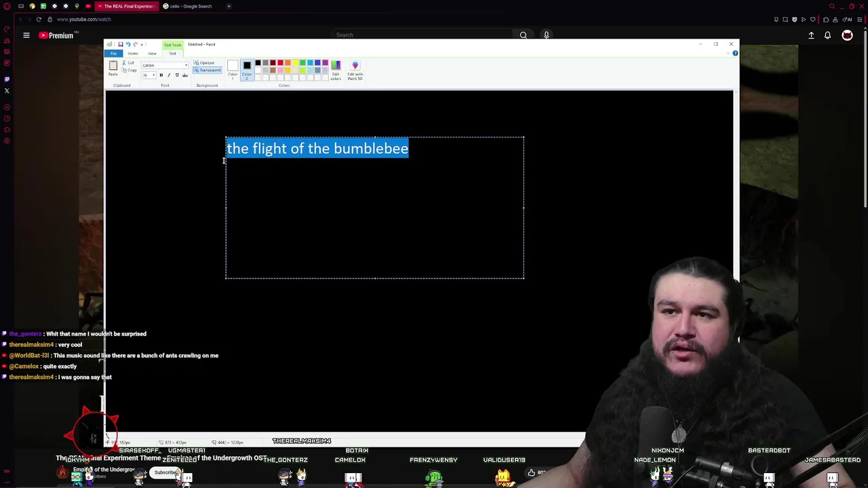Click the YouTube search magnifier button
This screenshot has height=488, width=868.
click(x=523, y=35)
